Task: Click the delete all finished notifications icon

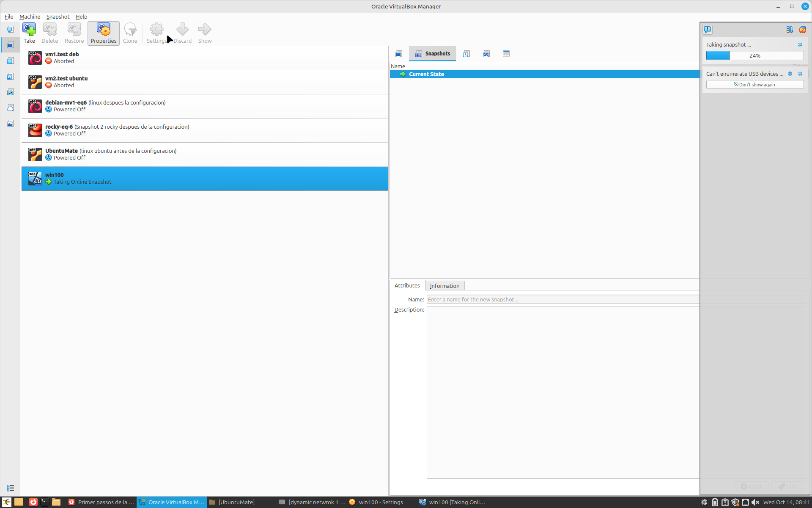Action: [802, 30]
